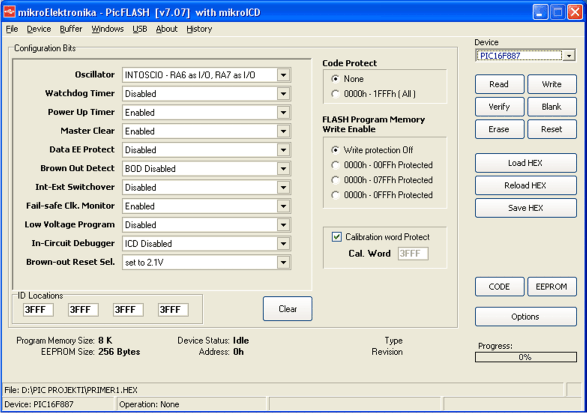Click the Read button
Screen dimensions: 587x413
tap(499, 84)
